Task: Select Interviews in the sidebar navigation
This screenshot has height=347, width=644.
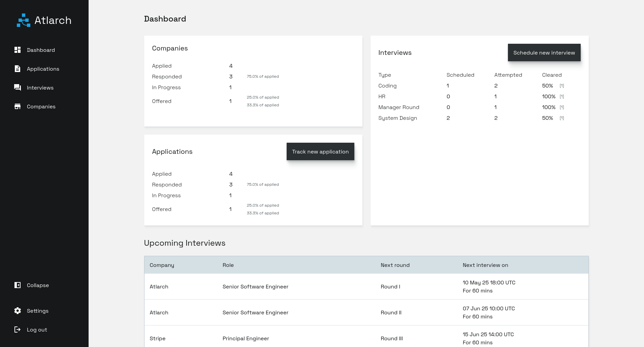Action: 40,88
